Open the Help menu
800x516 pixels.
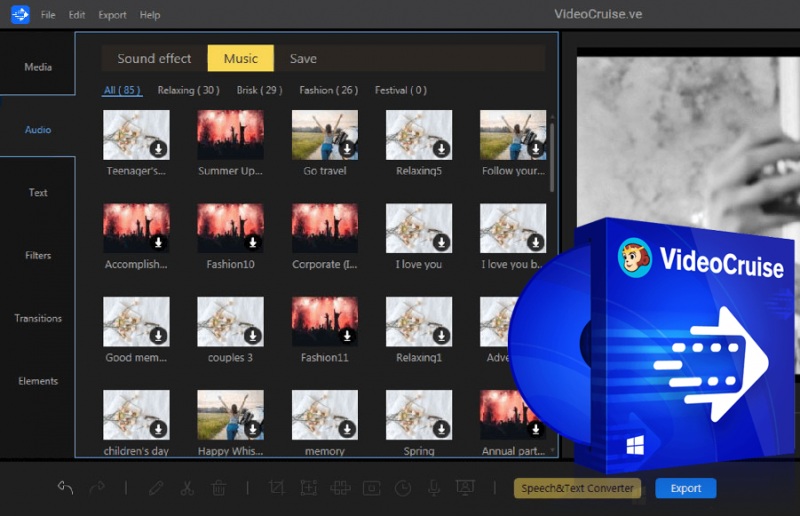150,15
